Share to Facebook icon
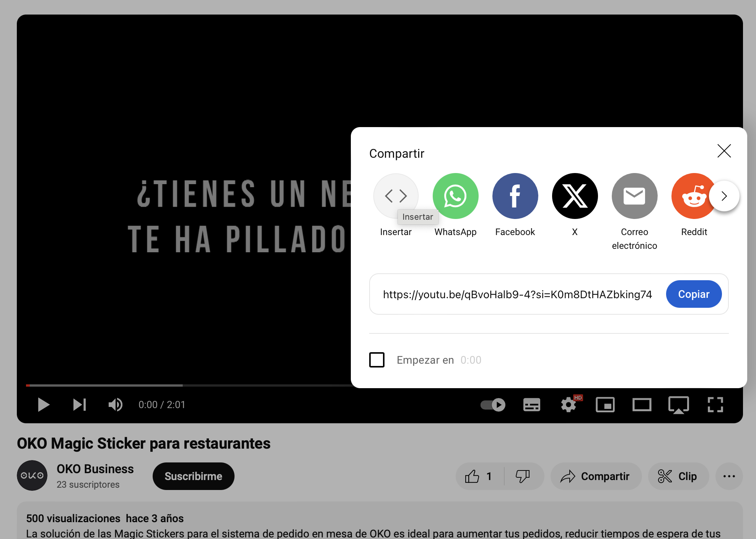Image resolution: width=756 pixels, height=539 pixels. (515, 196)
